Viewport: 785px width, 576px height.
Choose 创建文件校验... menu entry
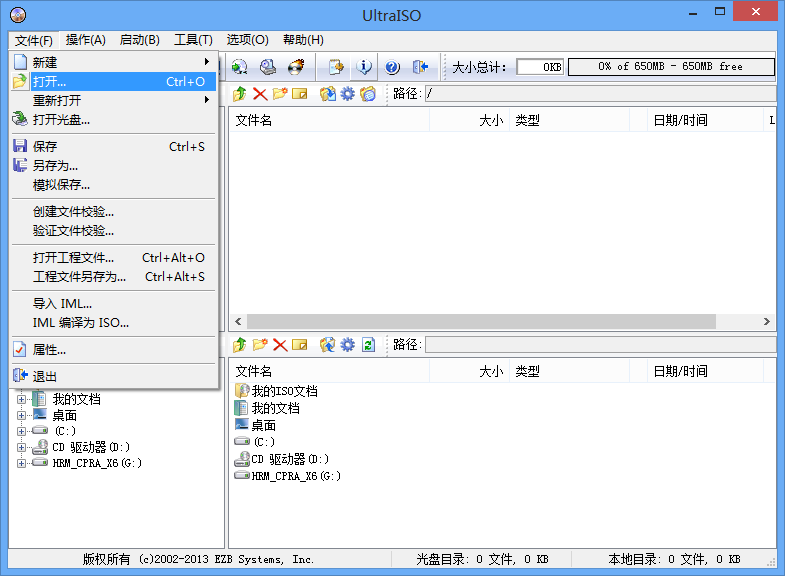[114, 212]
